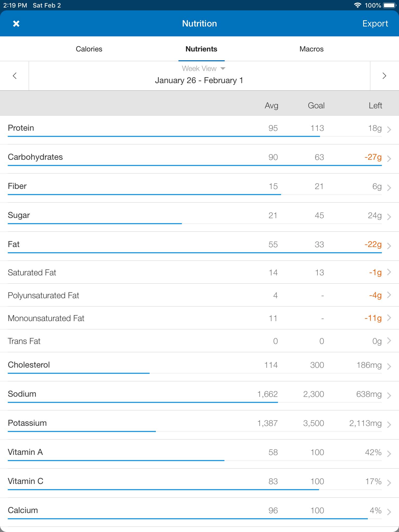Select the Nutrients tab
This screenshot has width=399, height=532.
(x=201, y=49)
